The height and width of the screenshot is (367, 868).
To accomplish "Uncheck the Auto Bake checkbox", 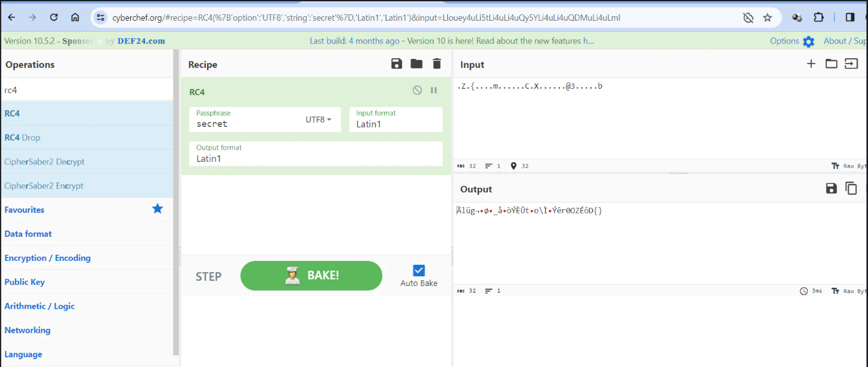I will [419, 271].
